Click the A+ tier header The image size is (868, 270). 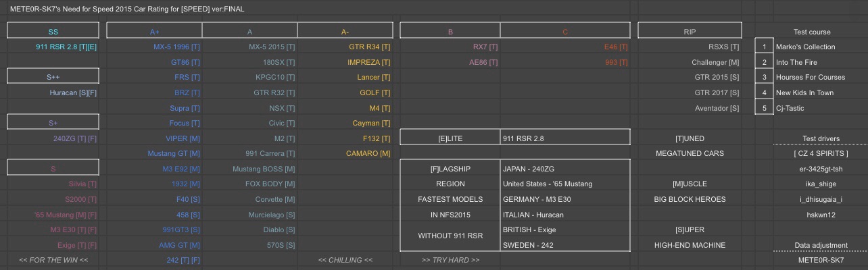pyautogui.click(x=155, y=31)
